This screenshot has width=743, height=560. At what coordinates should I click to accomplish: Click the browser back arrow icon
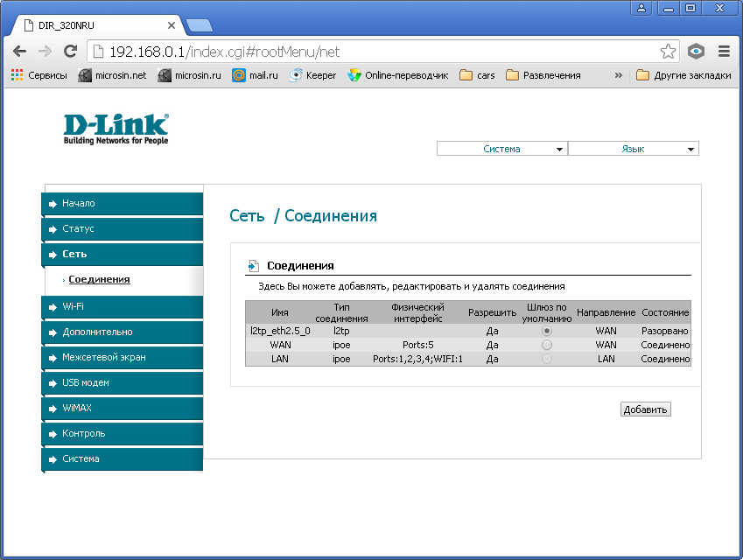click(x=19, y=52)
